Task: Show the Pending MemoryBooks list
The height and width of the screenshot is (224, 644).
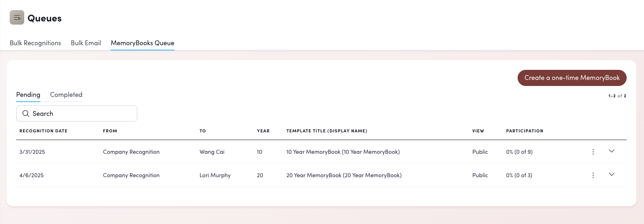Action: pos(28,95)
